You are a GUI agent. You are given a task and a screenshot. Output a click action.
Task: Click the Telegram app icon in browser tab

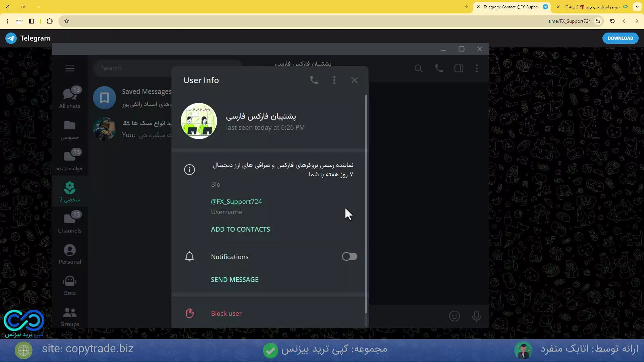[545, 6]
